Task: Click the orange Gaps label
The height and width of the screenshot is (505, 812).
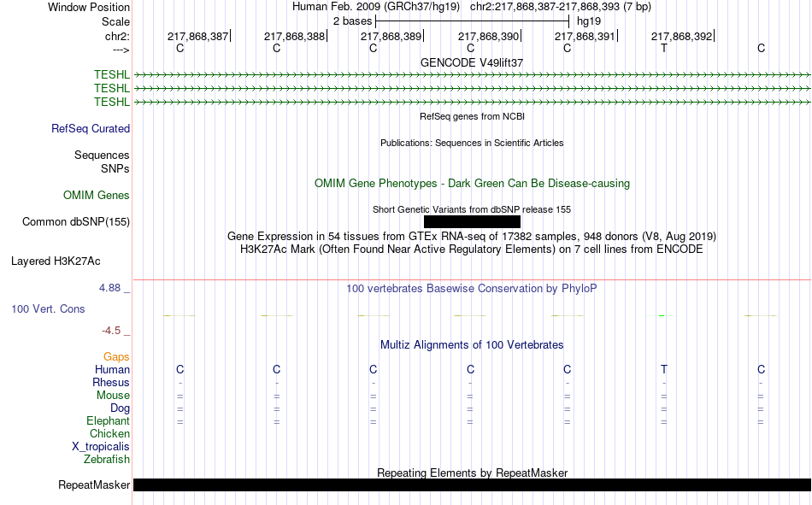Action: (x=116, y=356)
